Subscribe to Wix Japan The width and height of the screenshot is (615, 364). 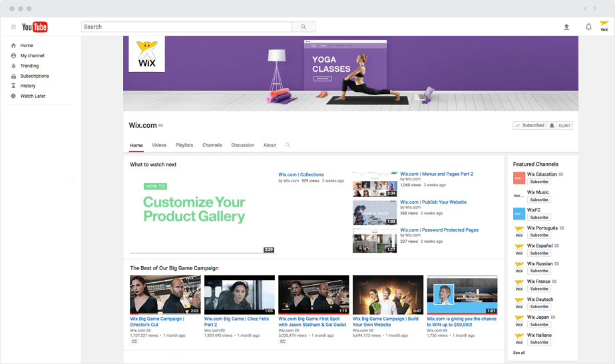(539, 324)
